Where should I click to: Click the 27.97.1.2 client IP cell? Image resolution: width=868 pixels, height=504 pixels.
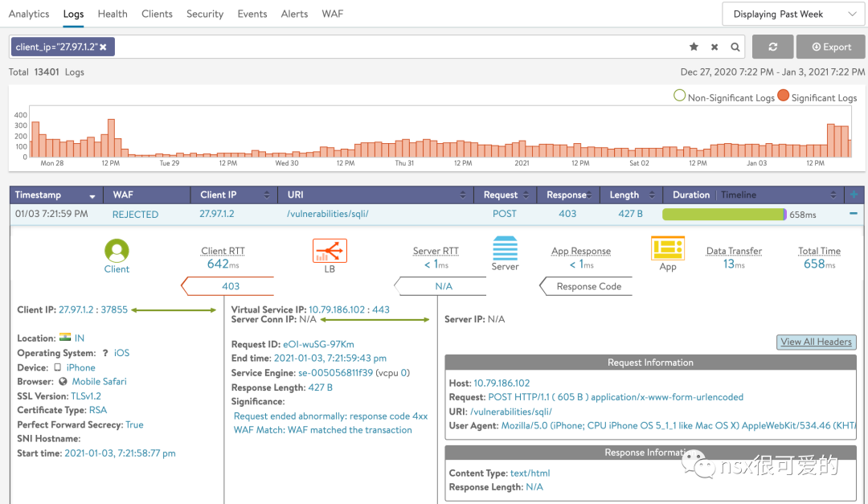pos(217,214)
